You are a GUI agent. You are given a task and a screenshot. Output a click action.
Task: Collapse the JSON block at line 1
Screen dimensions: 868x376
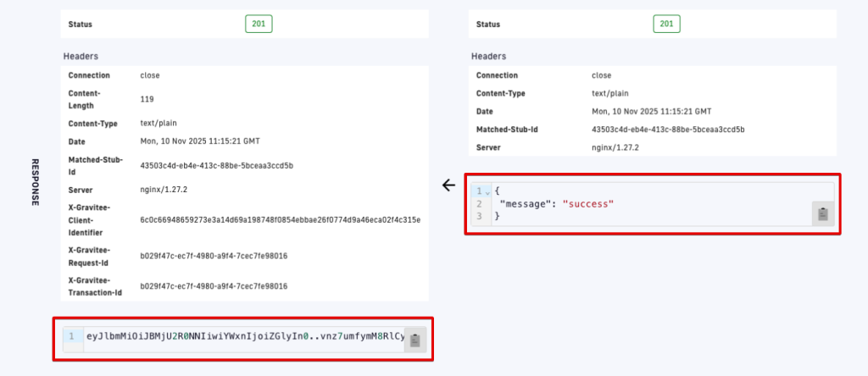click(x=487, y=191)
